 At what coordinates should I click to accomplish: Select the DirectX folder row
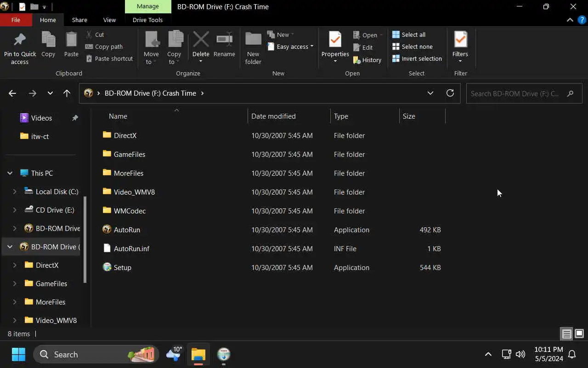(x=273, y=135)
